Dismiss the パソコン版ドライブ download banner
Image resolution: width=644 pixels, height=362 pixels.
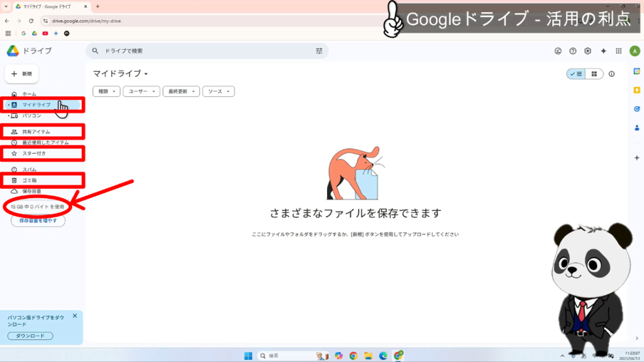75,316
